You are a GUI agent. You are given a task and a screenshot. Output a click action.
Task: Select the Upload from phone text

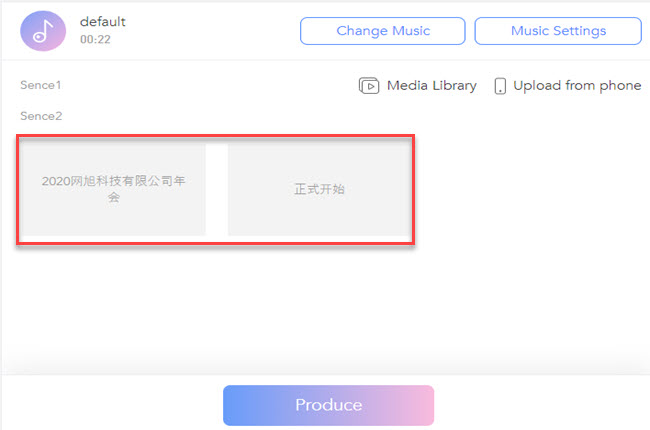click(x=577, y=86)
